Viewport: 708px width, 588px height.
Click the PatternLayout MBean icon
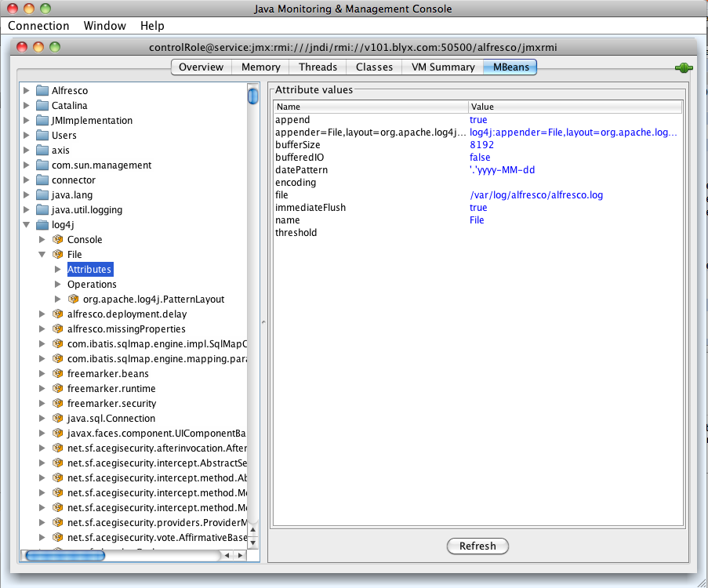tap(73, 299)
